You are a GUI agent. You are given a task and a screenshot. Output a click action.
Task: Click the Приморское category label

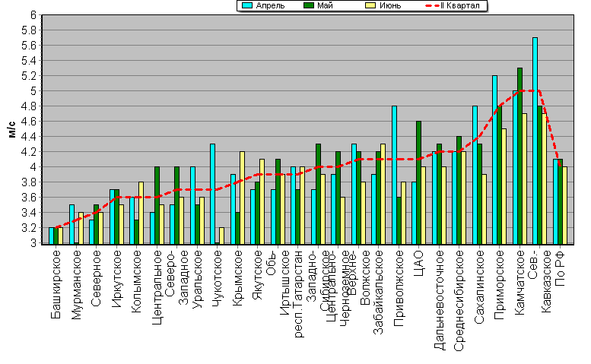(500, 285)
